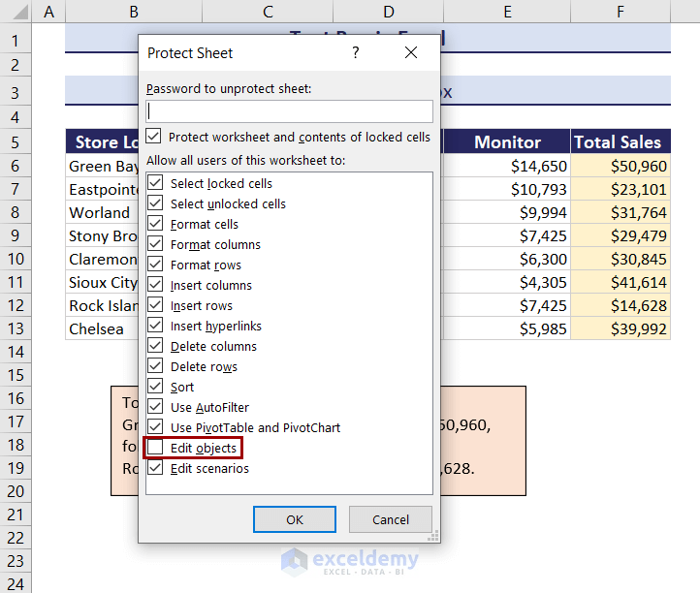Select the Chelsea cell

(x=102, y=328)
